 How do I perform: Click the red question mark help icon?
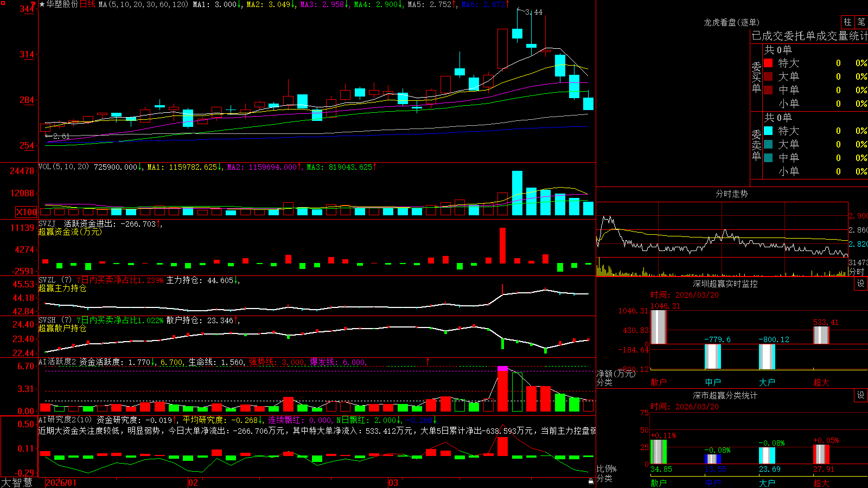(x=34, y=4)
